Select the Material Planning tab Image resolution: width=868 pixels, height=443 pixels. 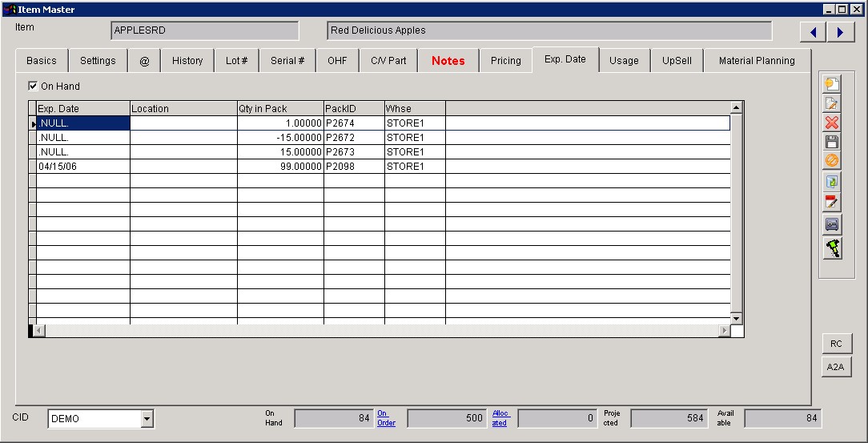point(756,61)
